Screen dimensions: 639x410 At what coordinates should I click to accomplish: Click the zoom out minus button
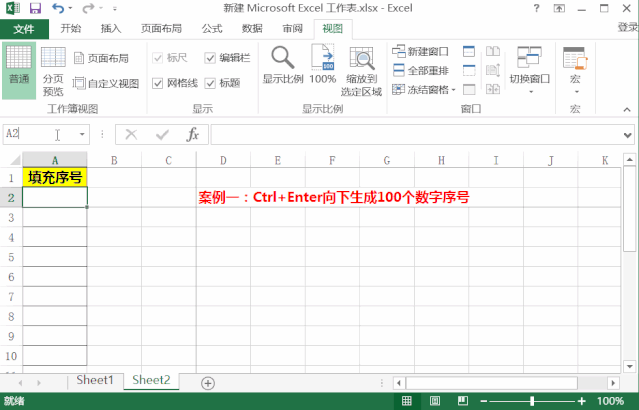tap(484, 401)
